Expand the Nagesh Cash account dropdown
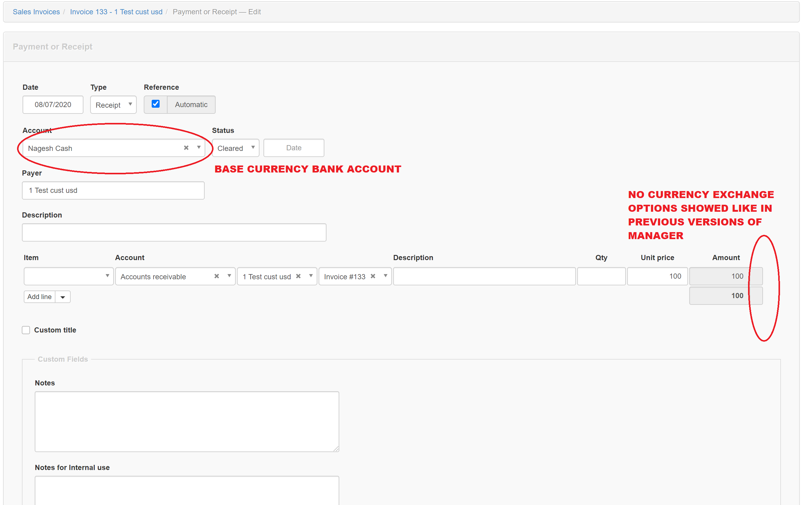Image resolution: width=812 pixels, height=505 pixels. 199,148
